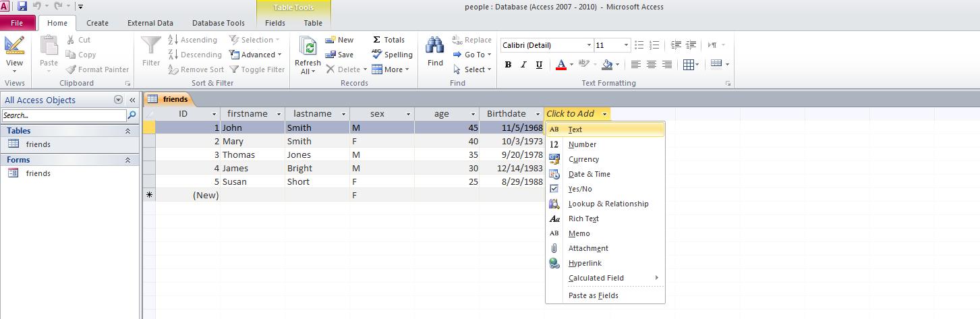Image resolution: width=980 pixels, height=319 pixels.
Task: Apply Bold text formatting
Action: (x=508, y=65)
